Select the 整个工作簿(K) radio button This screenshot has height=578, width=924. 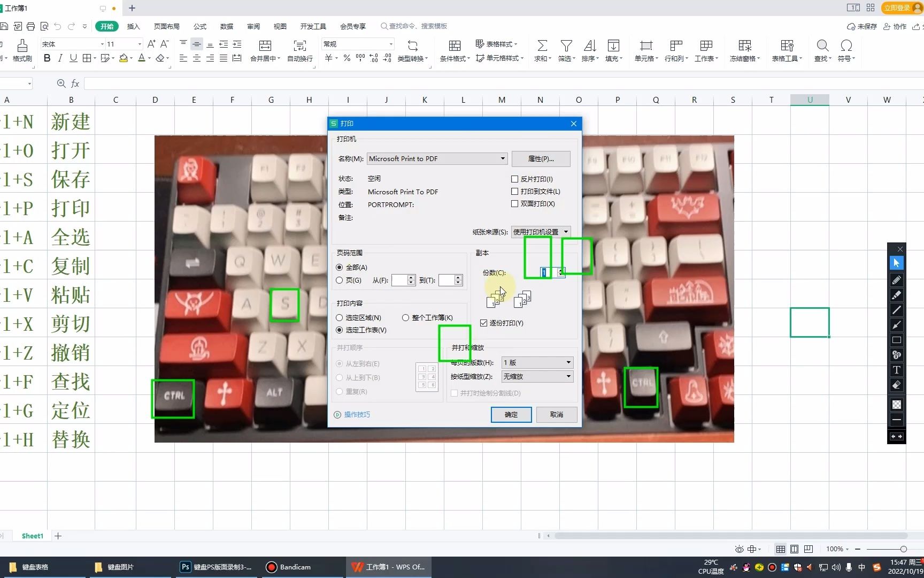pos(405,318)
